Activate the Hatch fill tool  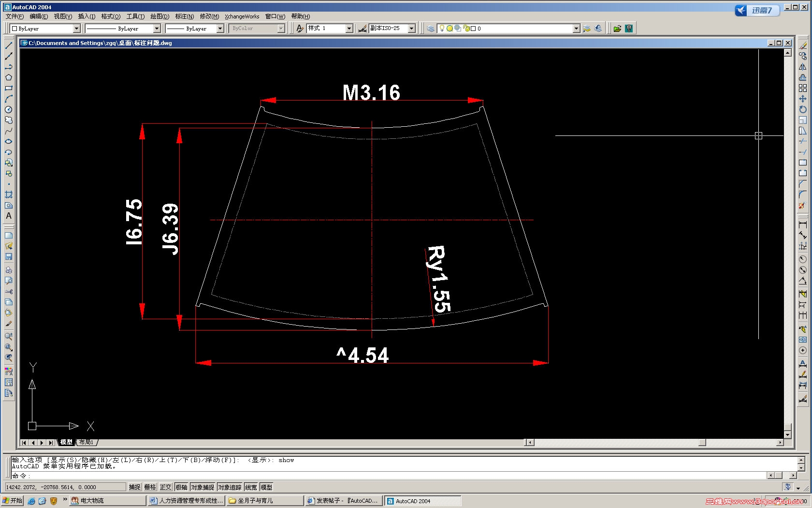pyautogui.click(x=9, y=194)
